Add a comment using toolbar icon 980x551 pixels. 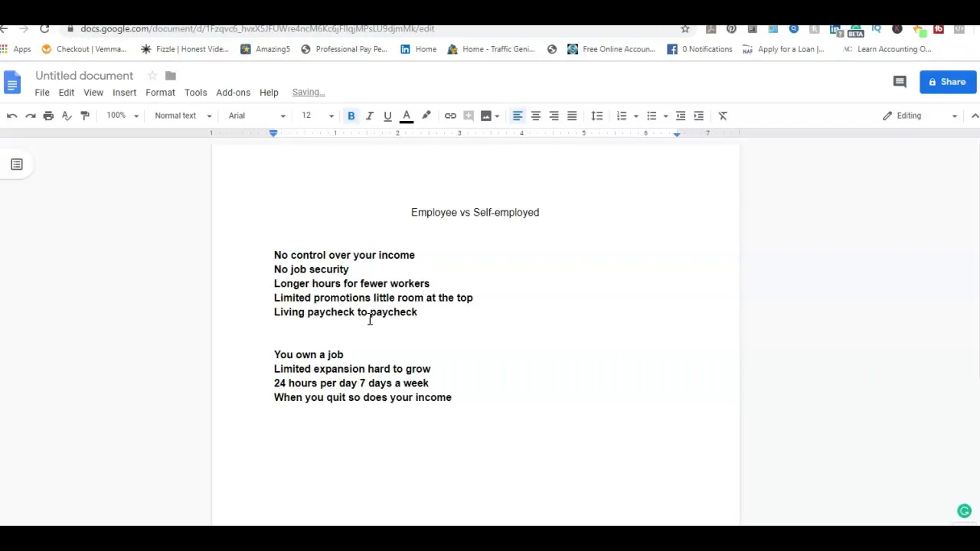click(x=469, y=116)
